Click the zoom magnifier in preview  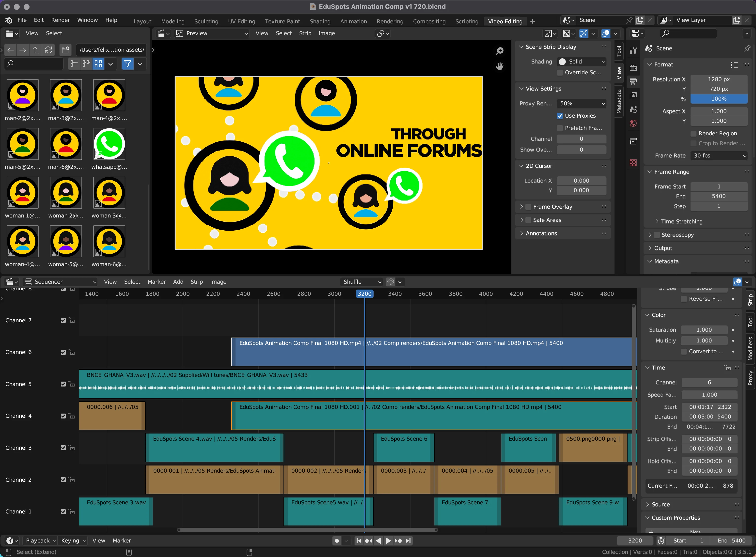pyautogui.click(x=499, y=51)
